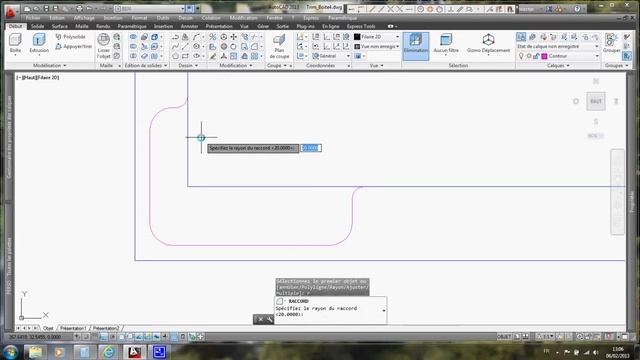Image resolution: width=640 pixels, height=360 pixels.
Task: Open the Affichage menu
Action: [x=84, y=18]
